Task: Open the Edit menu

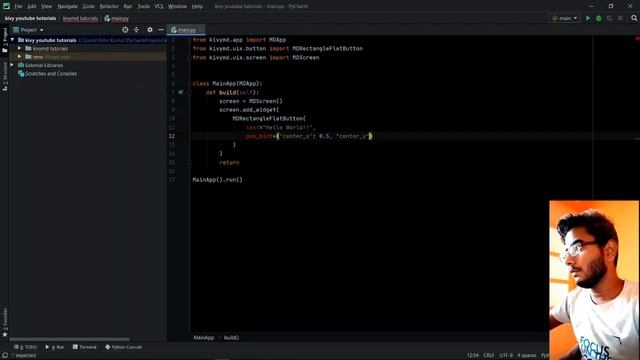Action: (x=31, y=6)
